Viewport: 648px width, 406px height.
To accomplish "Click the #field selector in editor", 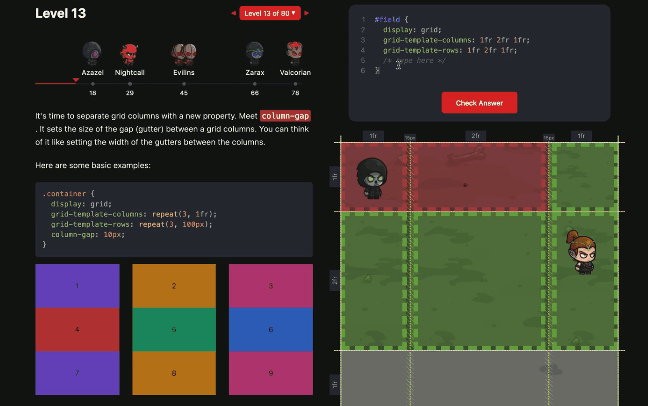I will [387, 19].
